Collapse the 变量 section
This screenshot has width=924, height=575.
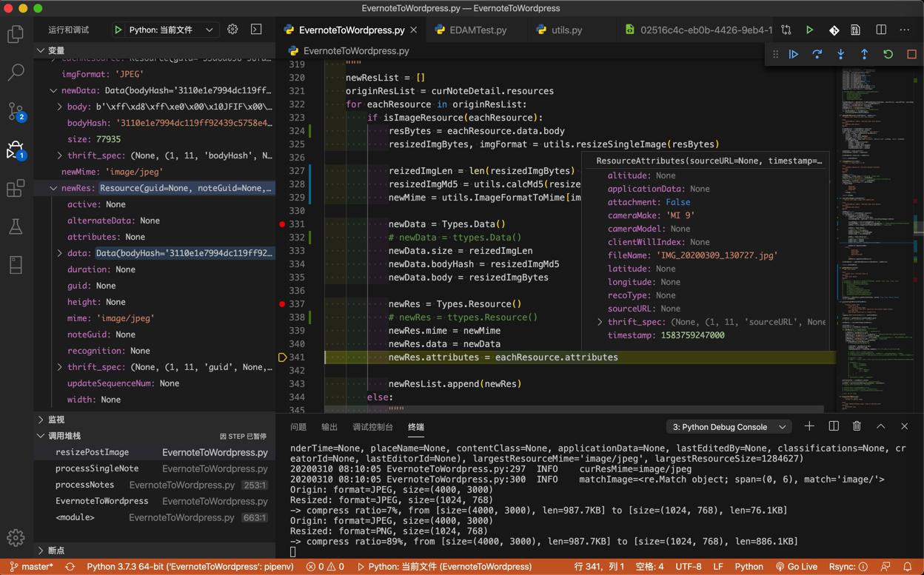[x=41, y=50]
